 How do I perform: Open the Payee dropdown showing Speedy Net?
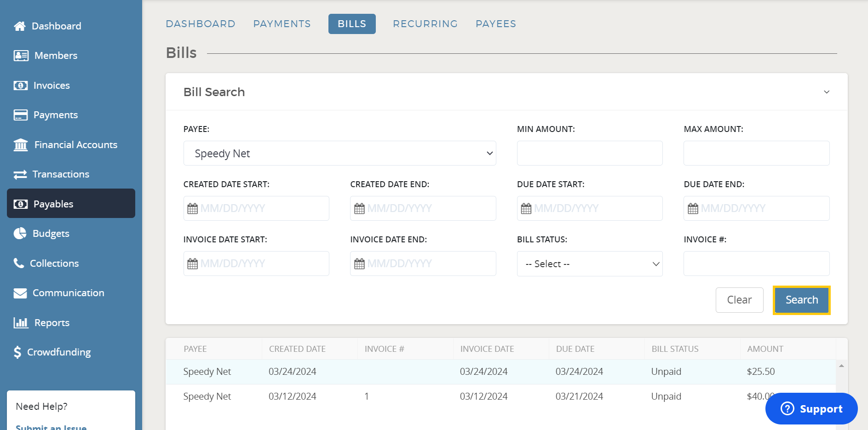[x=339, y=153]
